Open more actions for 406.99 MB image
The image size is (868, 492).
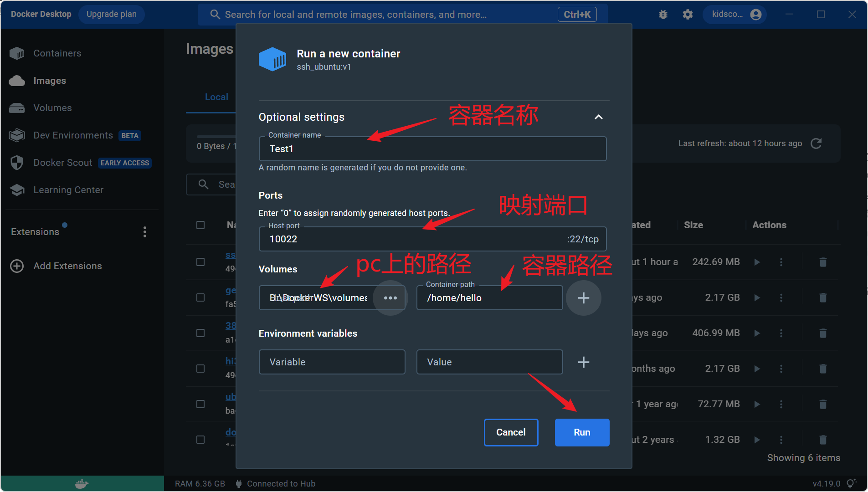click(x=781, y=333)
